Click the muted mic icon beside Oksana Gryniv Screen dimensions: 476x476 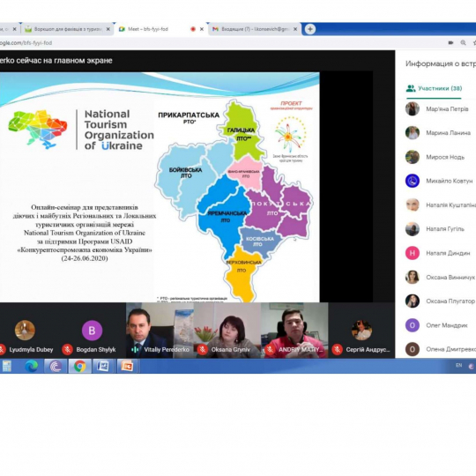202,350
